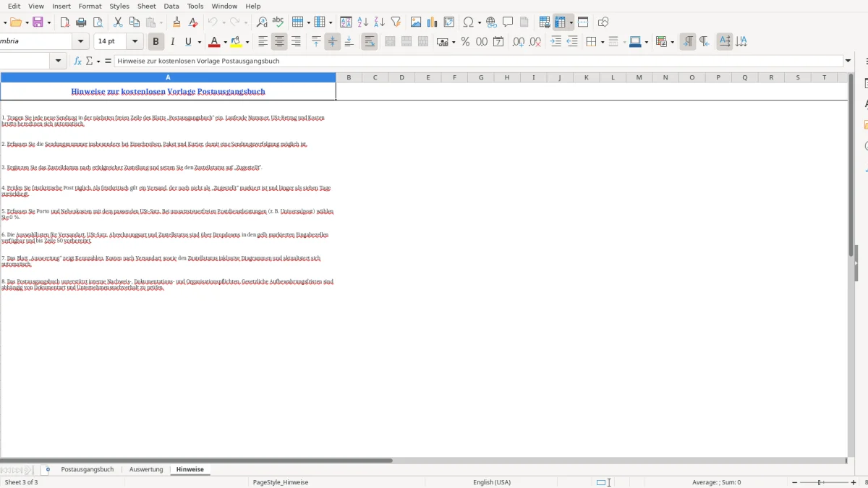Open Print Preview

pyautogui.click(x=98, y=22)
